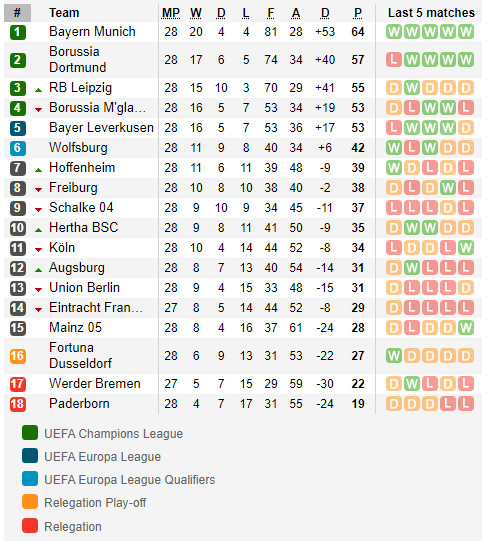The height and width of the screenshot is (541, 482).
Task: Click Schalke 04's red down arrow
Action: (x=39, y=209)
